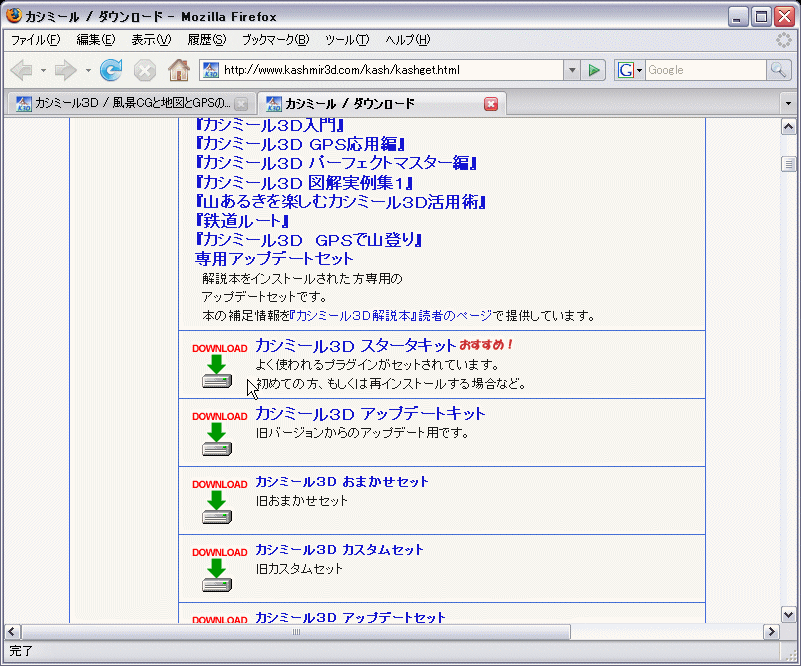The height and width of the screenshot is (666, 801).
Task: Click the おすすめ! recommended label
Action: [x=485, y=345]
